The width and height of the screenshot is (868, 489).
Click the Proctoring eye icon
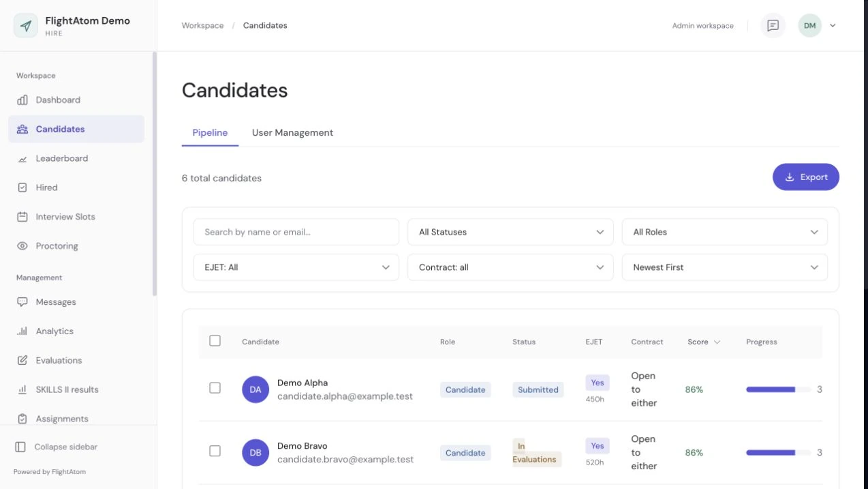22,246
